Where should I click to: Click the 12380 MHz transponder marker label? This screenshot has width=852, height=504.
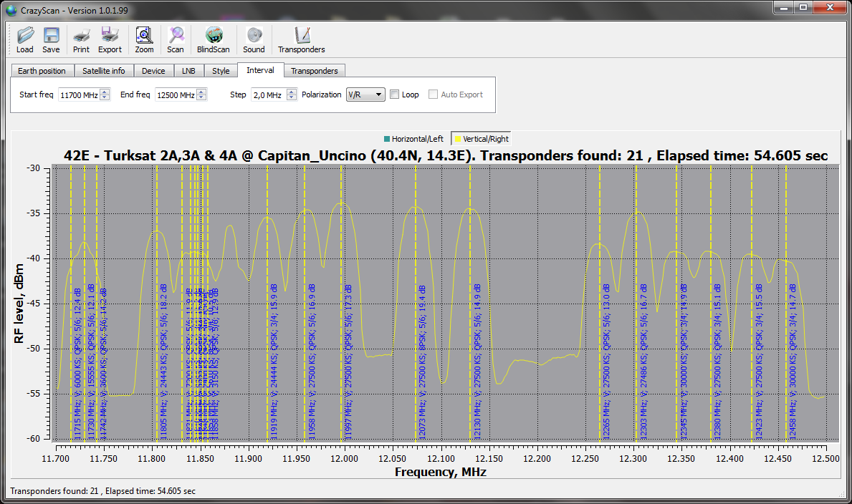click(x=717, y=362)
